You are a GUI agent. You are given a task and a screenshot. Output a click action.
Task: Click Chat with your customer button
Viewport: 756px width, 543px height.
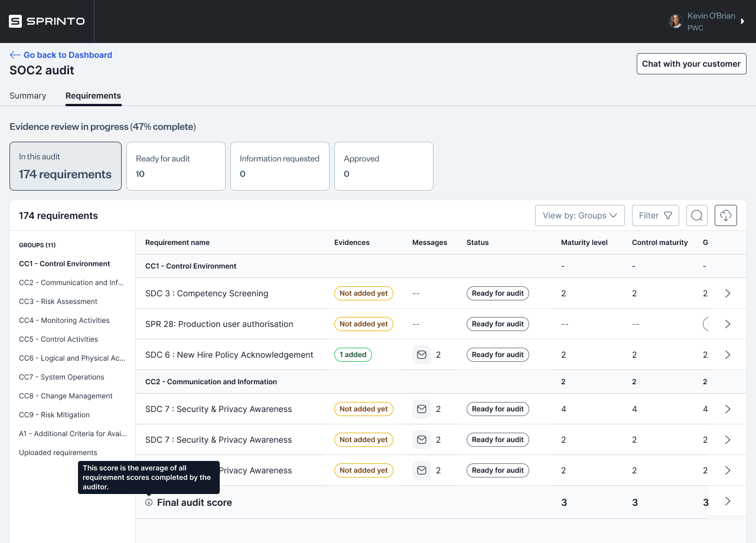[691, 64]
